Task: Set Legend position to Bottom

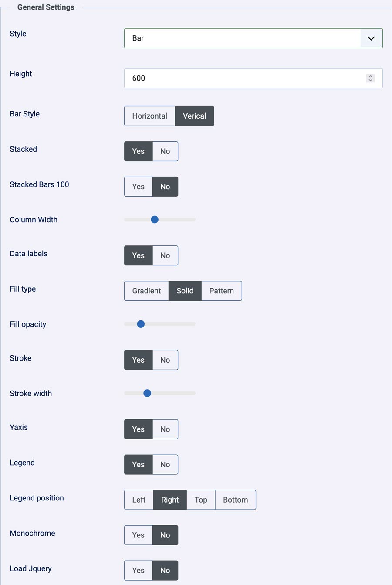Action: [235, 500]
